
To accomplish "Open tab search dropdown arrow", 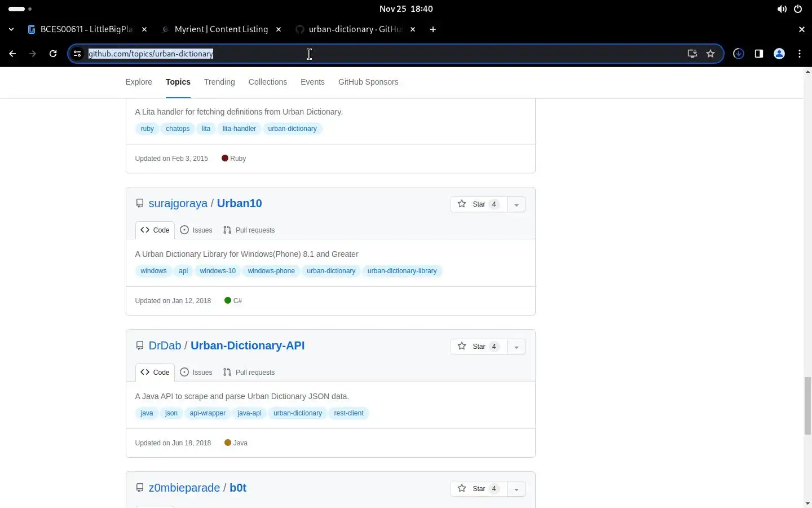I will pos(11,29).
